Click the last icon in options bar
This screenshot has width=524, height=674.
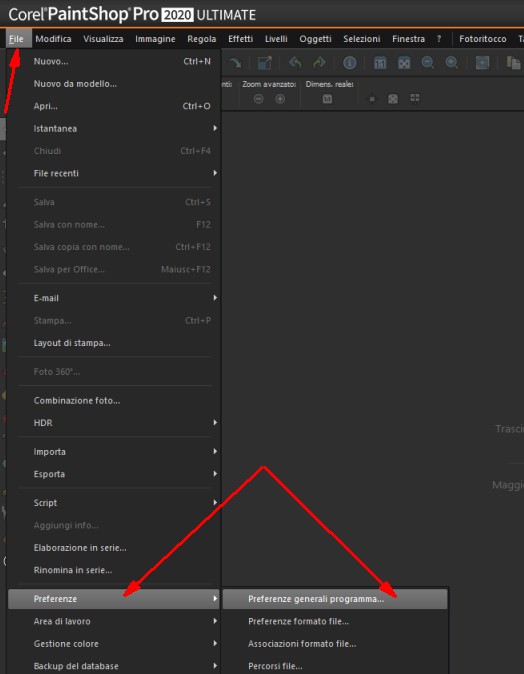tap(415, 98)
